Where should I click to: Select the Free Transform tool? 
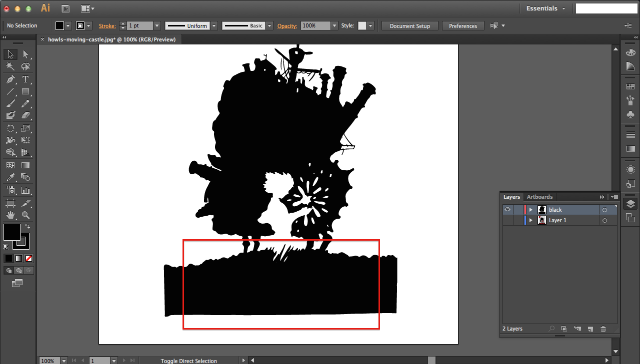[x=25, y=140]
